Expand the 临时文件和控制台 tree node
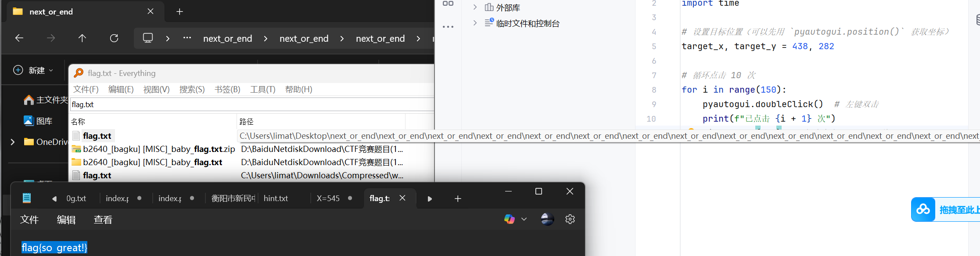The height and width of the screenshot is (256, 980). (x=475, y=23)
